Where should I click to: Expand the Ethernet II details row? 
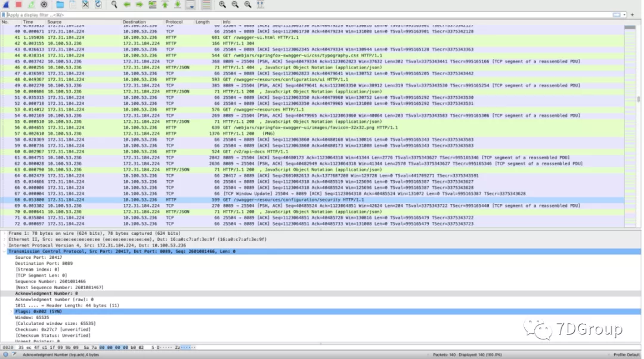[5, 239]
